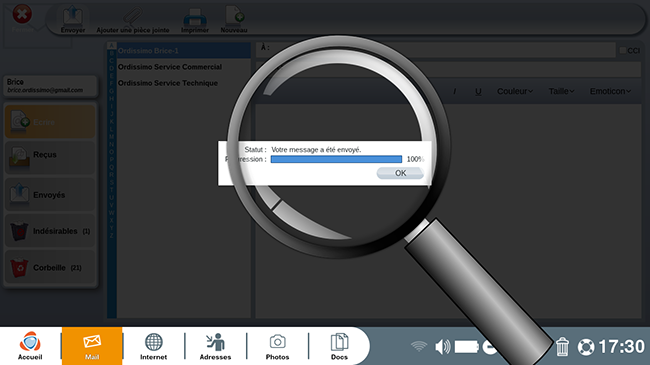The width and height of the screenshot is (650, 365).
Task: Expand the Emoticon dropdown
Action: (x=610, y=91)
